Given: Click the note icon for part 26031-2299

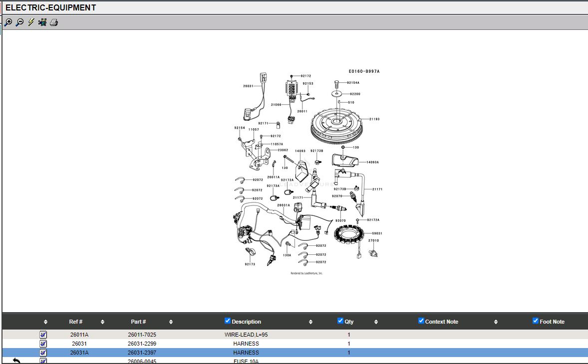Looking at the screenshot, I should pos(43,344).
